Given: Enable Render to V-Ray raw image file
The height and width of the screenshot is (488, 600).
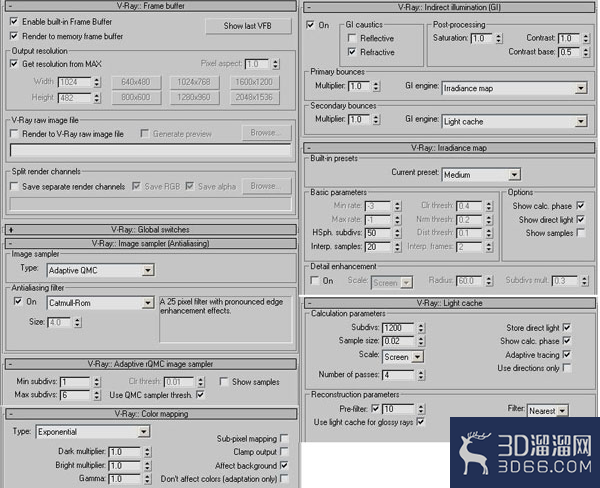Looking at the screenshot, I should (x=14, y=134).
